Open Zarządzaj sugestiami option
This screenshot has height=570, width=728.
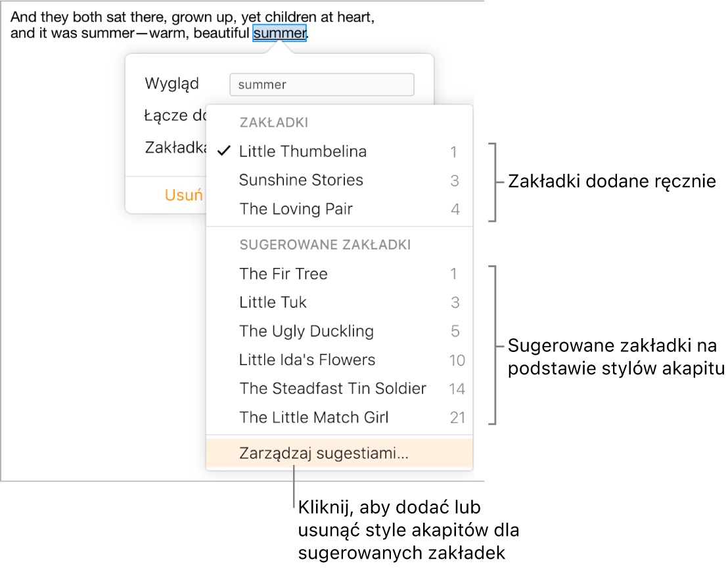(x=323, y=454)
